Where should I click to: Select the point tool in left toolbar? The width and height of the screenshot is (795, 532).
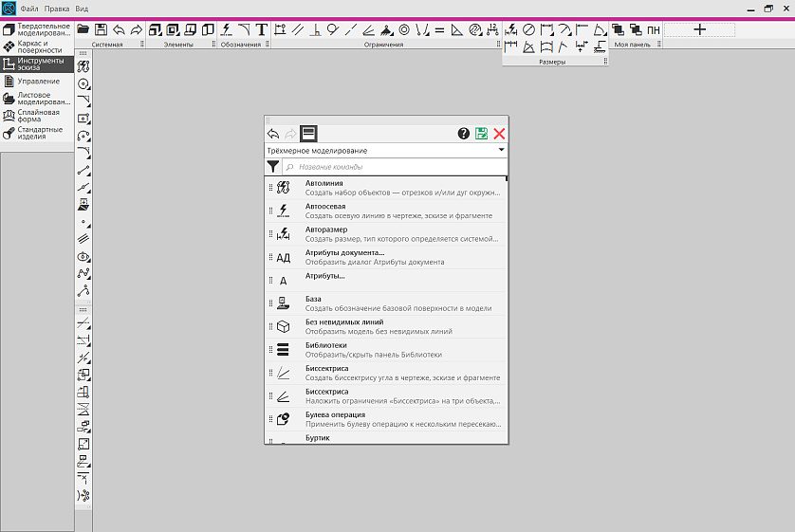coord(83,222)
